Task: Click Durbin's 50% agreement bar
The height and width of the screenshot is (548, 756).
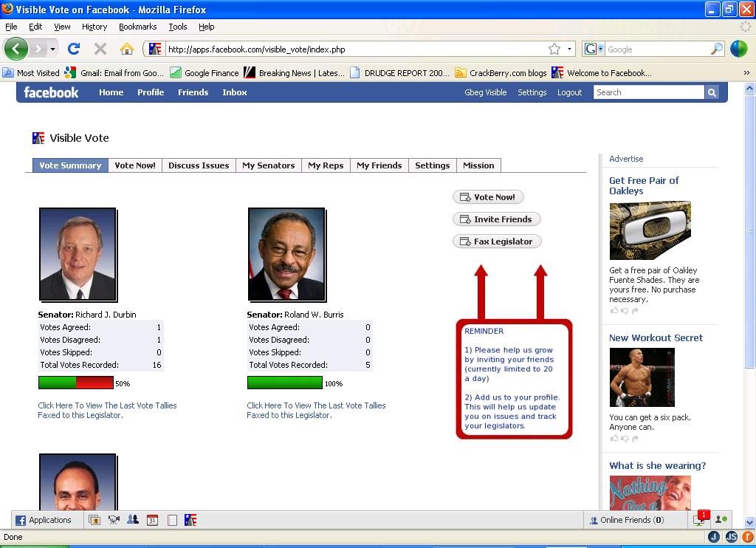Action: (76, 383)
